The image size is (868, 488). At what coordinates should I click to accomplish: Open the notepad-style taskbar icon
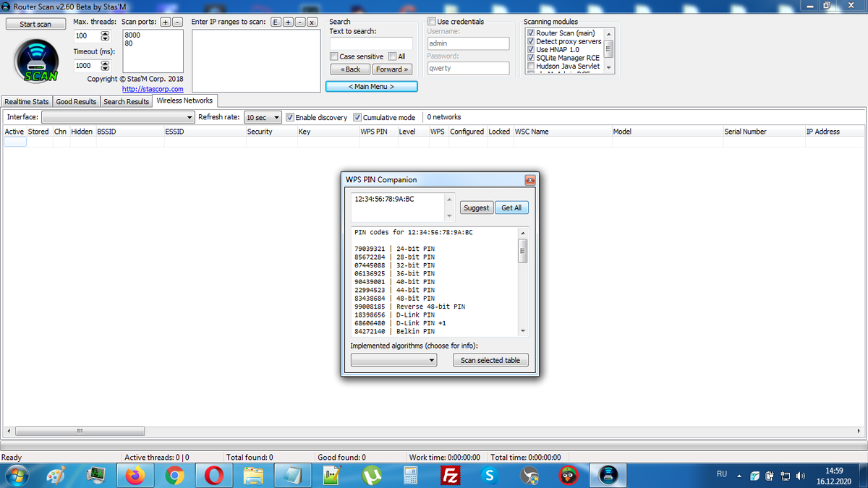(292, 475)
